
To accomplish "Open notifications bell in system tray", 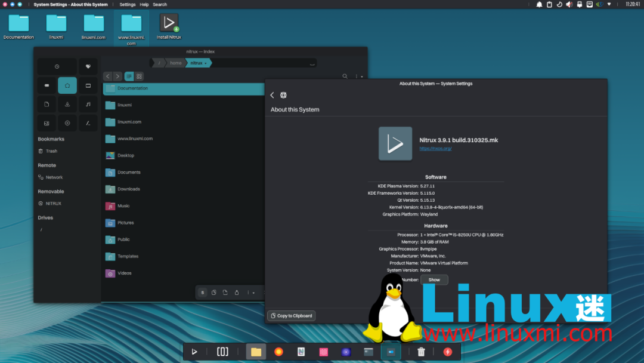I will tap(539, 5).
